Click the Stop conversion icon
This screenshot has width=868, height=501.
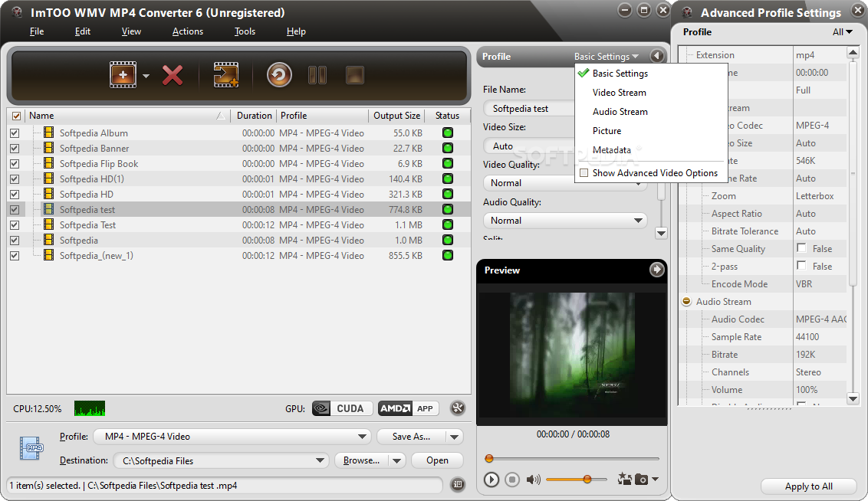(x=355, y=74)
